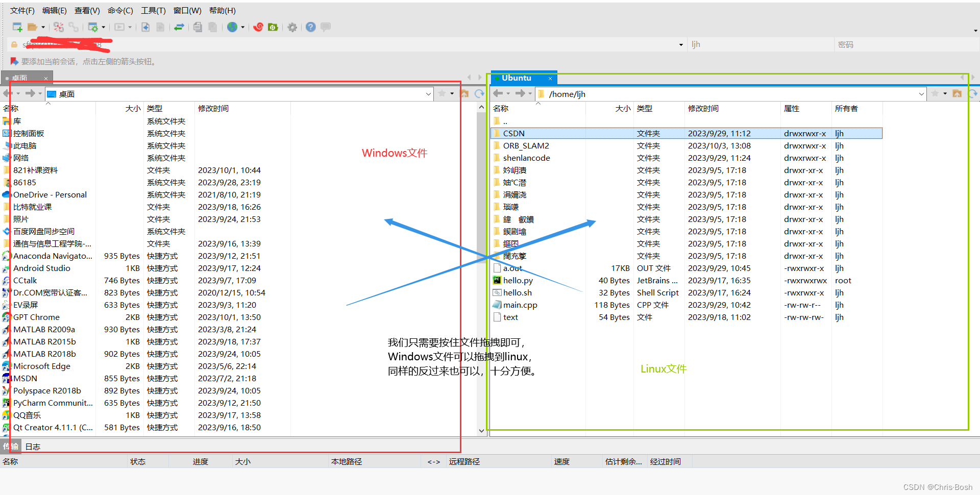Open the 帮助(H) menu
Screen dimensions: 980x495
pos(223,11)
